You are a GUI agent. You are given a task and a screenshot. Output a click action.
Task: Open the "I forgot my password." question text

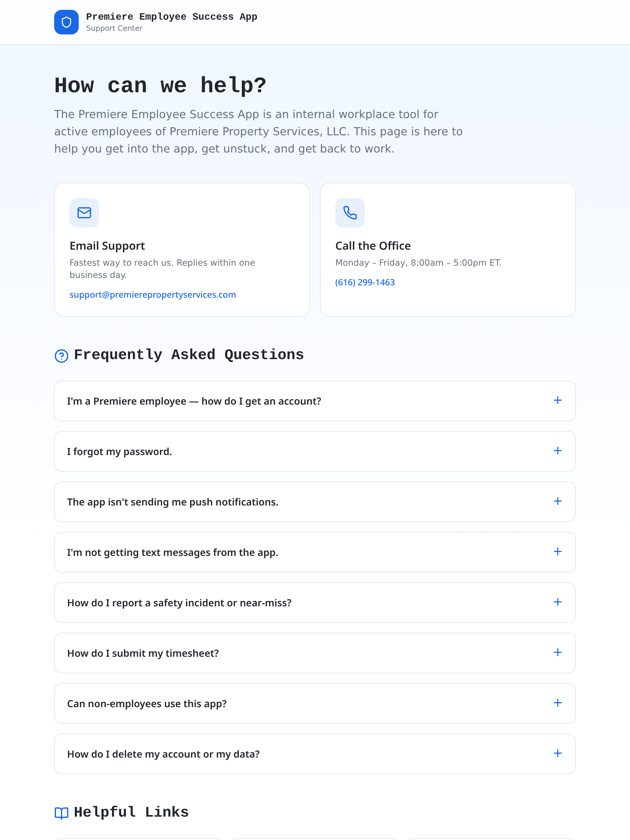tap(120, 452)
